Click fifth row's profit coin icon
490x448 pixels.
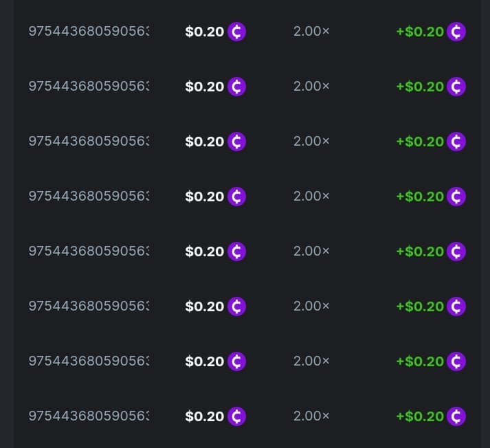click(456, 251)
